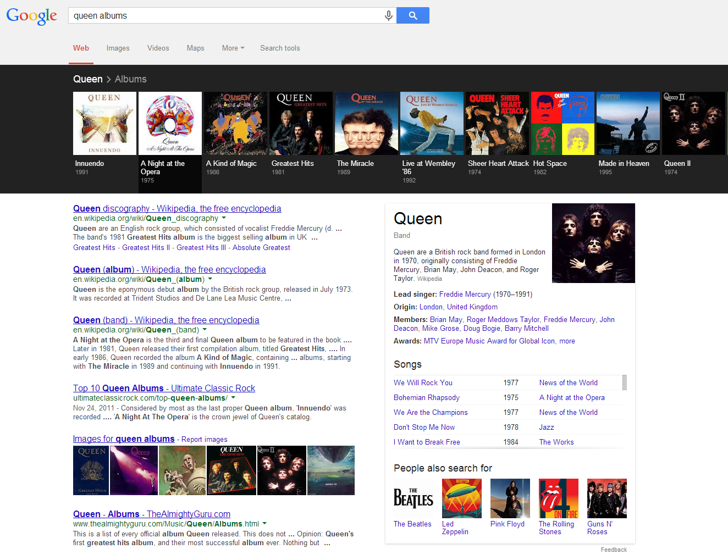Click the Google logo
728x560 pixels.
tap(32, 16)
